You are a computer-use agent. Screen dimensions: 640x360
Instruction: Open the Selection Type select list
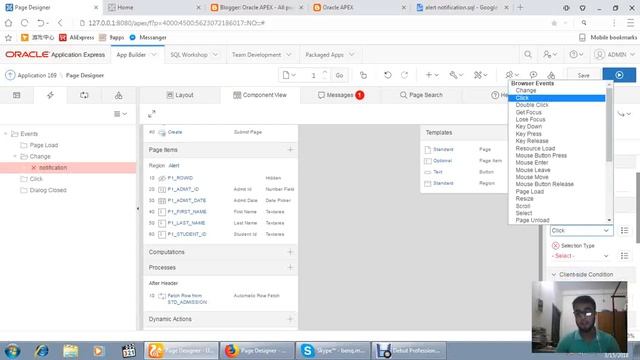[x=580, y=256]
